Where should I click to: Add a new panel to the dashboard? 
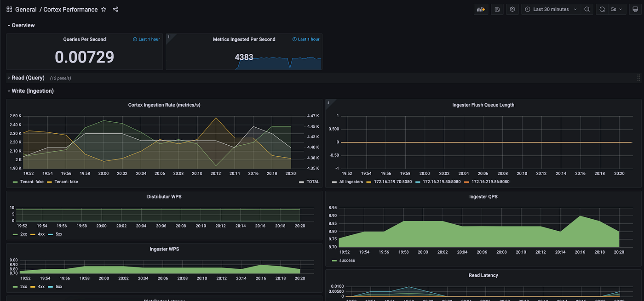pyautogui.click(x=481, y=9)
